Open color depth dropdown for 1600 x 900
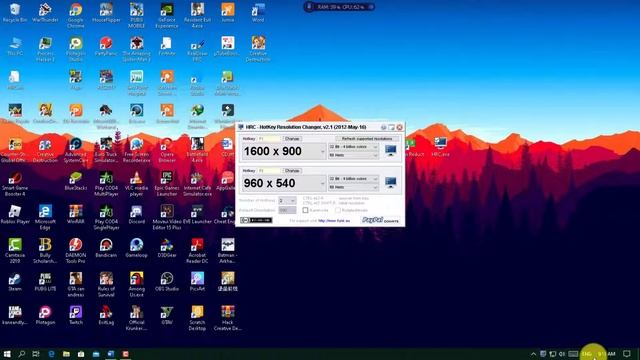The width and height of the screenshot is (640, 360). point(353,147)
